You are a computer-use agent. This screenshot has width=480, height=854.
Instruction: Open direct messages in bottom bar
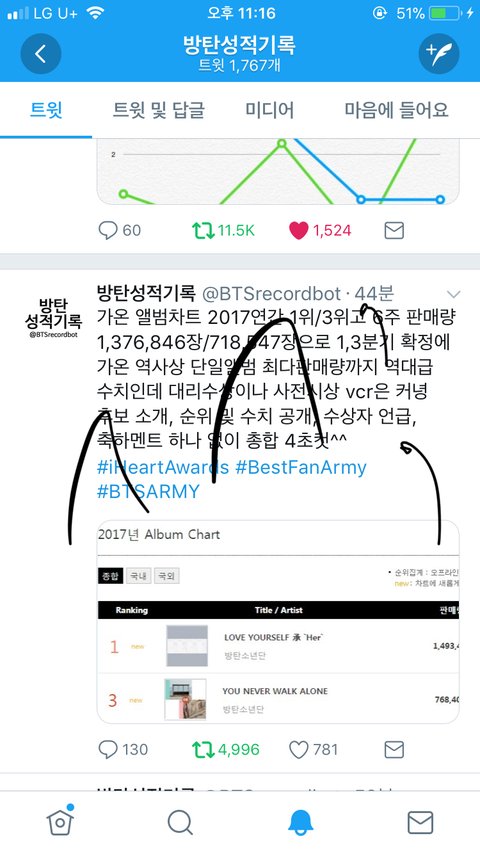[421, 822]
